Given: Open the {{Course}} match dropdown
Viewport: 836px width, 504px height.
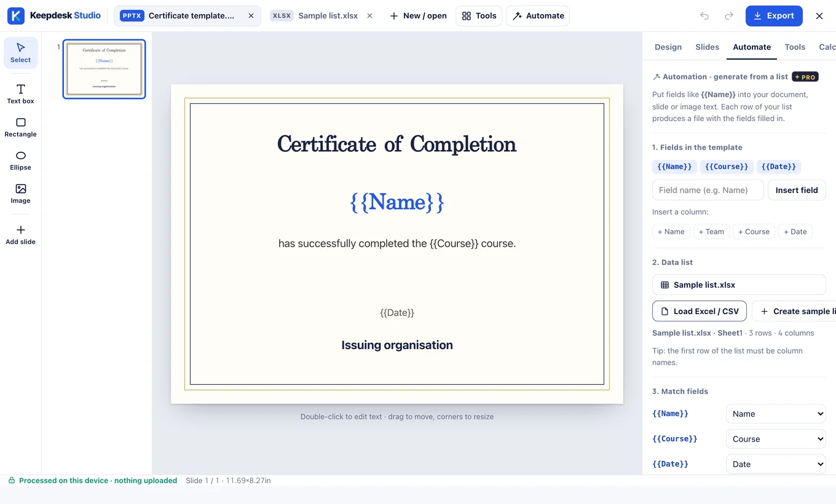Looking at the screenshot, I should 776,439.
